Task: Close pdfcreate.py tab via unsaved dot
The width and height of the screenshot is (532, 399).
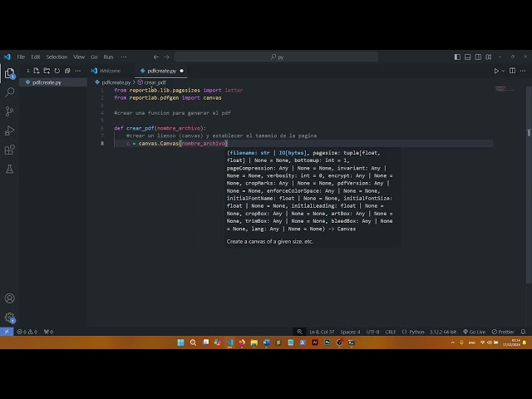Action: [x=181, y=71]
